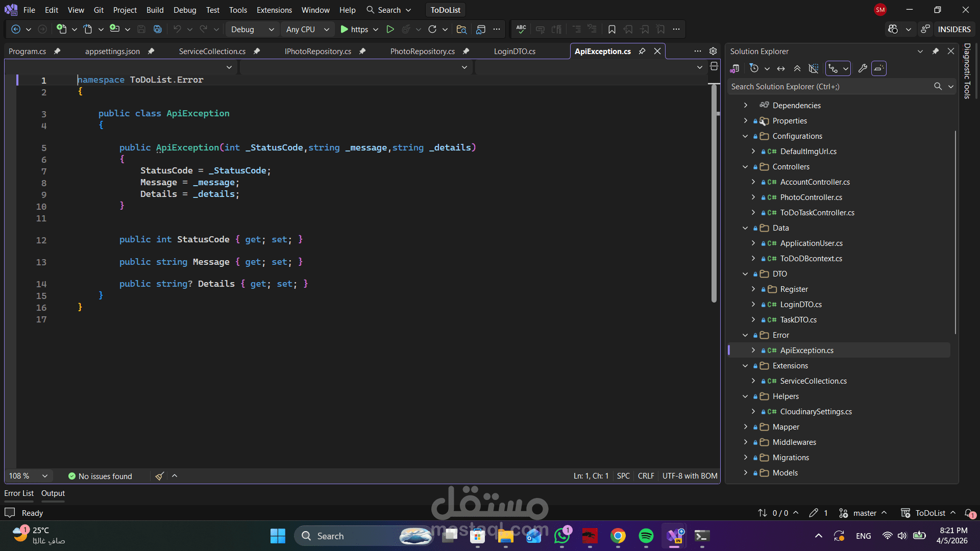This screenshot has width=980, height=551.
Task: Open the Debug configuration dropdown
Action: (253, 30)
